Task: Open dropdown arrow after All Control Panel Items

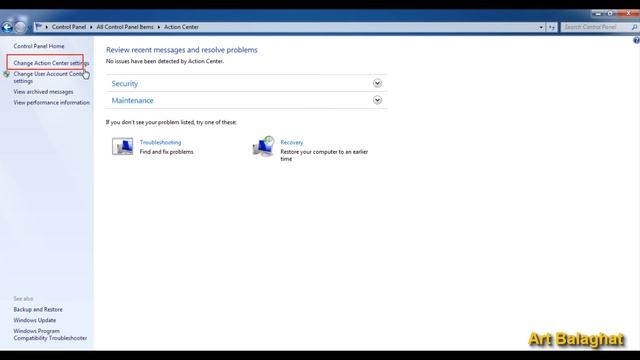Action: (x=159, y=27)
